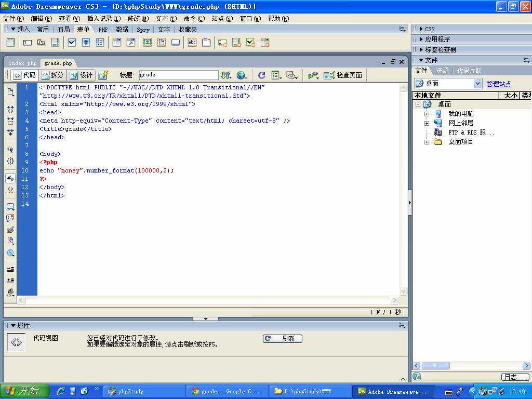Switch to the 代码片断 panel tab

(469, 71)
